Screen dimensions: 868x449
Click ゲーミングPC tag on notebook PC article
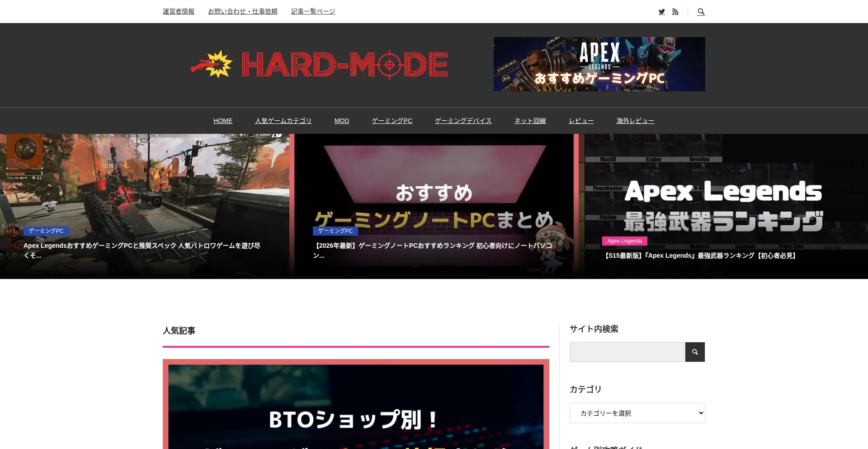click(x=335, y=231)
